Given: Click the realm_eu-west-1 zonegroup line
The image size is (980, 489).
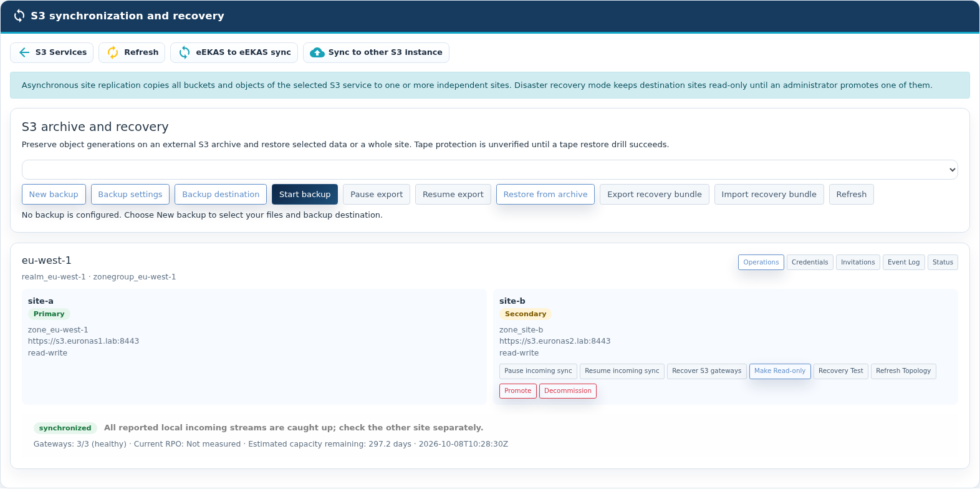Looking at the screenshot, I should (99, 277).
